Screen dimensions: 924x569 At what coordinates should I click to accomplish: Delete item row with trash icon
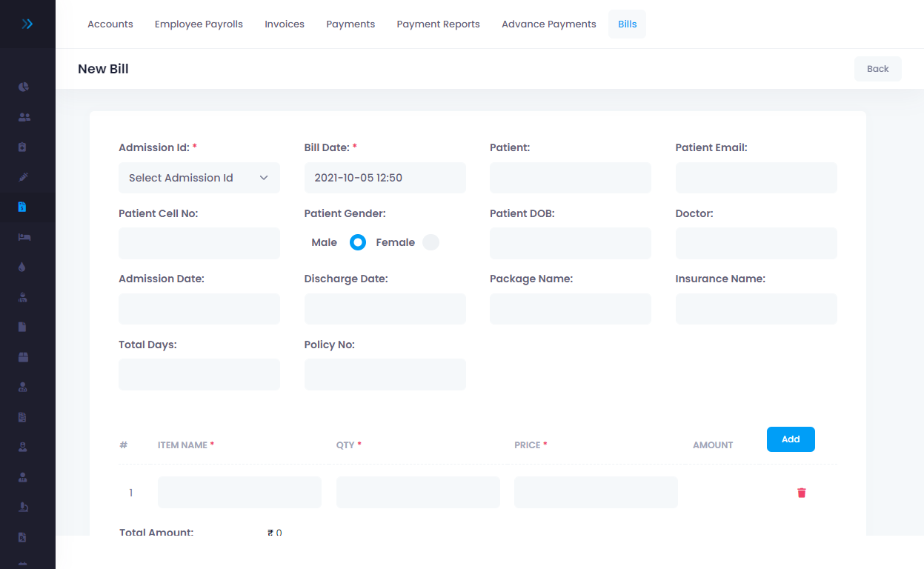point(801,493)
